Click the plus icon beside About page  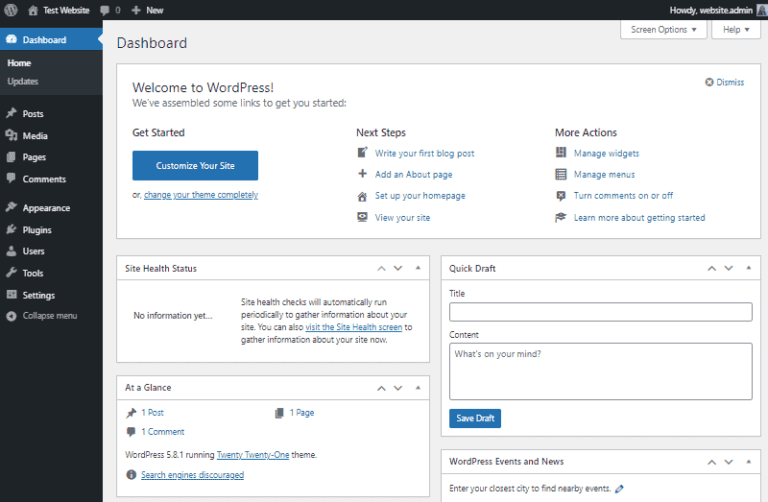(x=362, y=173)
